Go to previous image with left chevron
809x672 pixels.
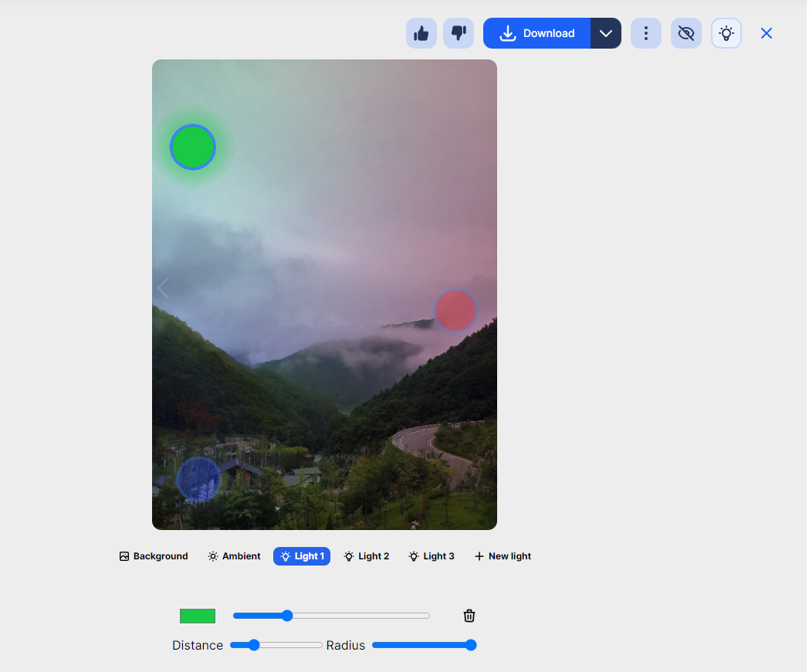pos(163,287)
